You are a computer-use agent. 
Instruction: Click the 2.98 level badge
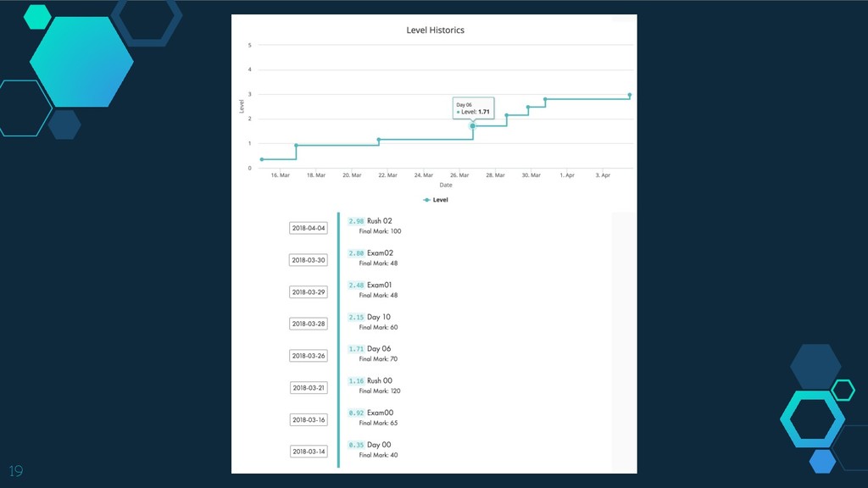coord(356,221)
